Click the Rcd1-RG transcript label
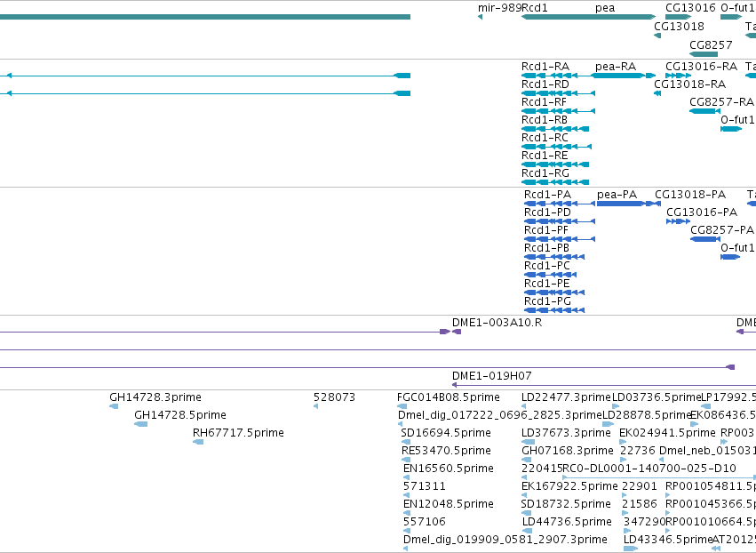The image size is (756, 553). (x=545, y=173)
